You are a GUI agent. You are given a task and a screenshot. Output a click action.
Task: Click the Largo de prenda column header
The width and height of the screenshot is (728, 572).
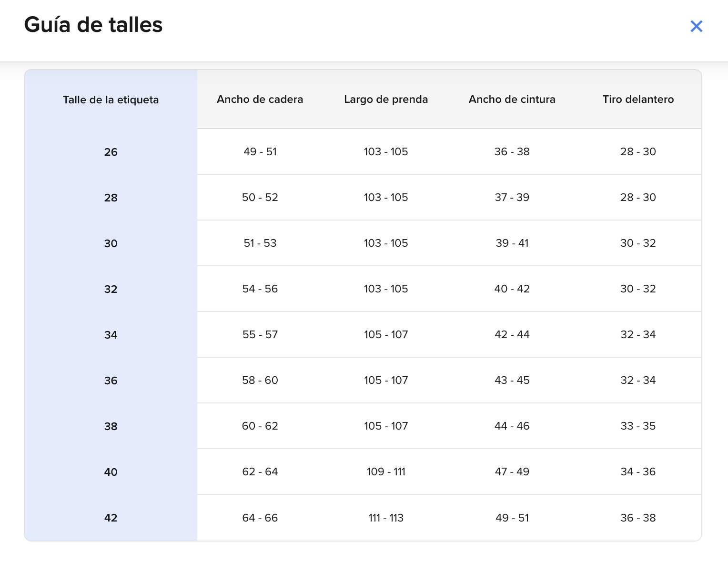386,100
